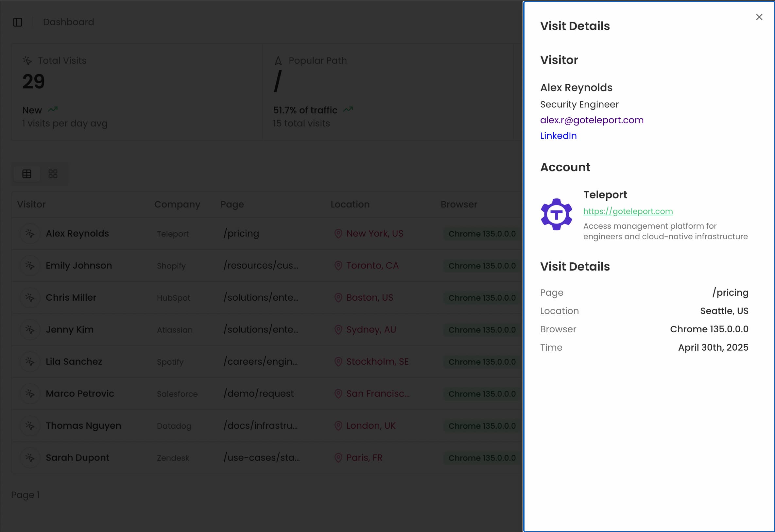The image size is (775, 532).
Task: Open the https://goteleport.com link
Action: tap(628, 211)
